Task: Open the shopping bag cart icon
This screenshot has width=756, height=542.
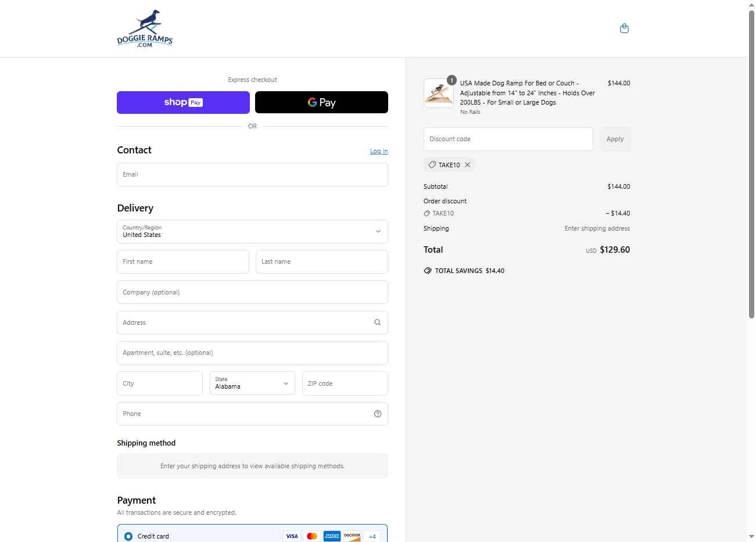Action: (624, 28)
